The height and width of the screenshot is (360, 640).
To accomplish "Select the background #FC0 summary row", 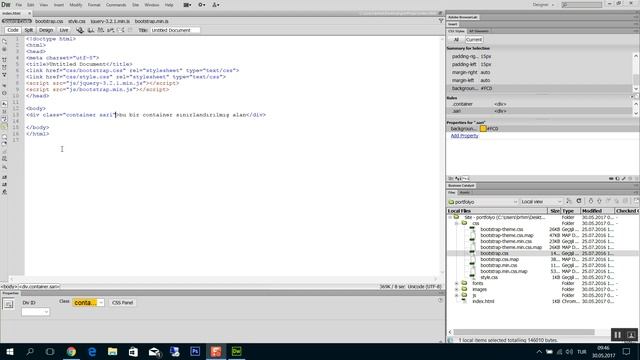I will coord(539,88).
